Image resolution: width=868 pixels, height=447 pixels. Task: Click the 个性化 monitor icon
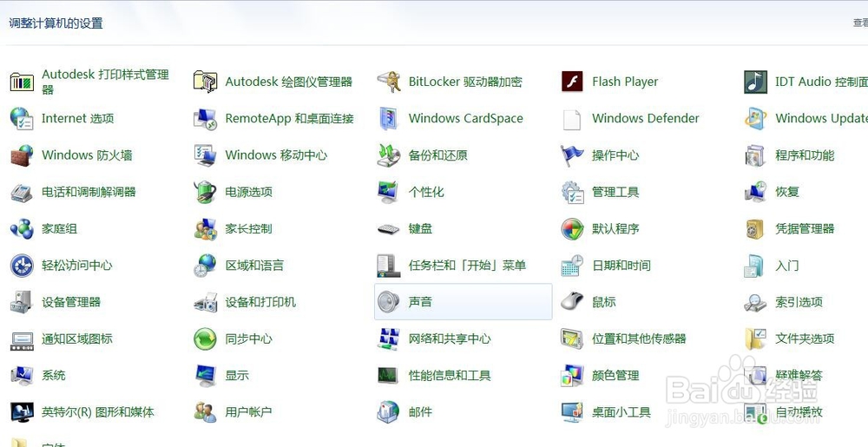389,192
